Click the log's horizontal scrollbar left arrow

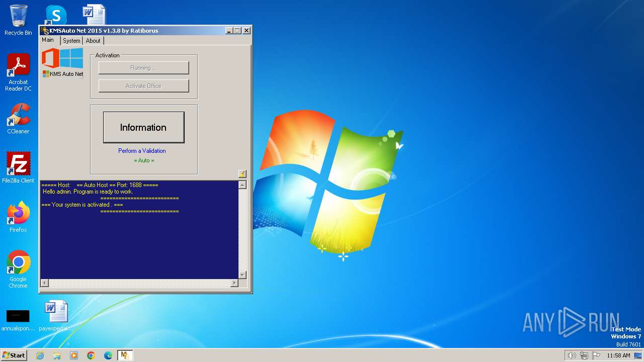coord(44,283)
